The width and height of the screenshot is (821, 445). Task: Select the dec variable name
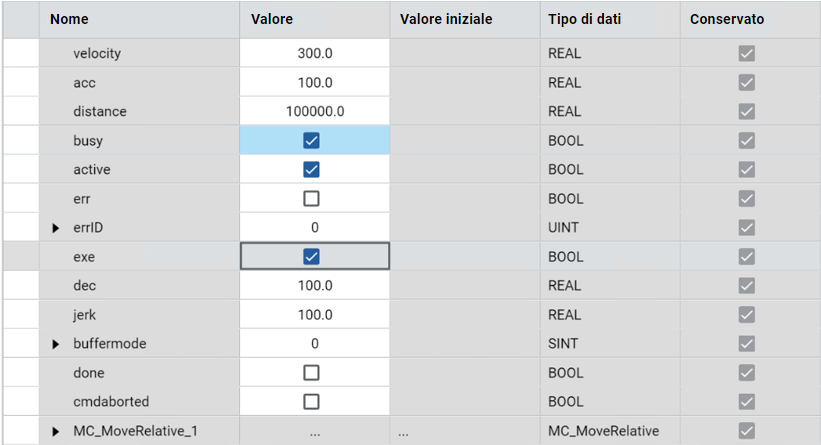click(x=85, y=286)
